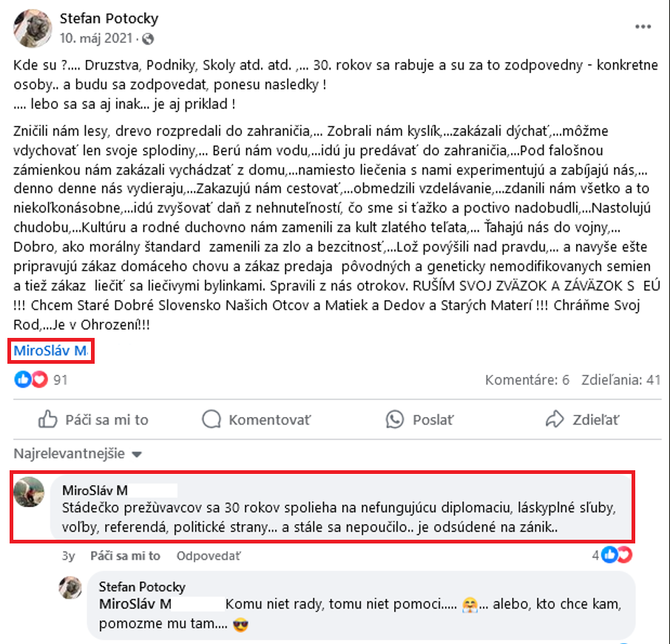Click the speech bubble Komentovať icon
The width and height of the screenshot is (670, 644).
[212, 419]
